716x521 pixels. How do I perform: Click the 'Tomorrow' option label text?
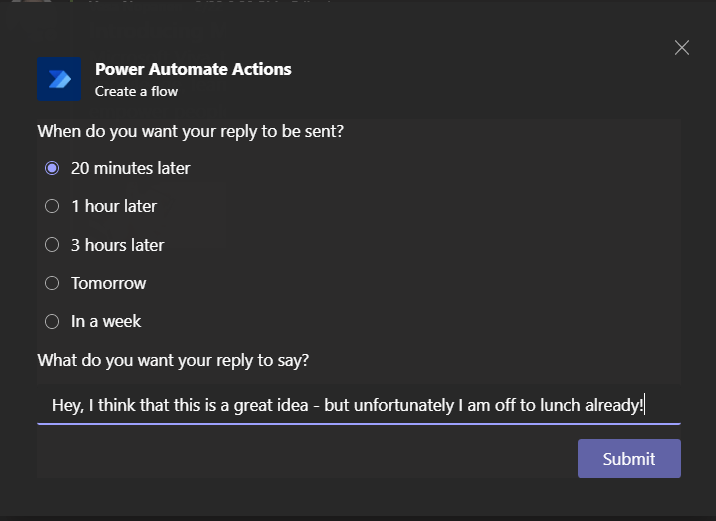[x=108, y=283]
